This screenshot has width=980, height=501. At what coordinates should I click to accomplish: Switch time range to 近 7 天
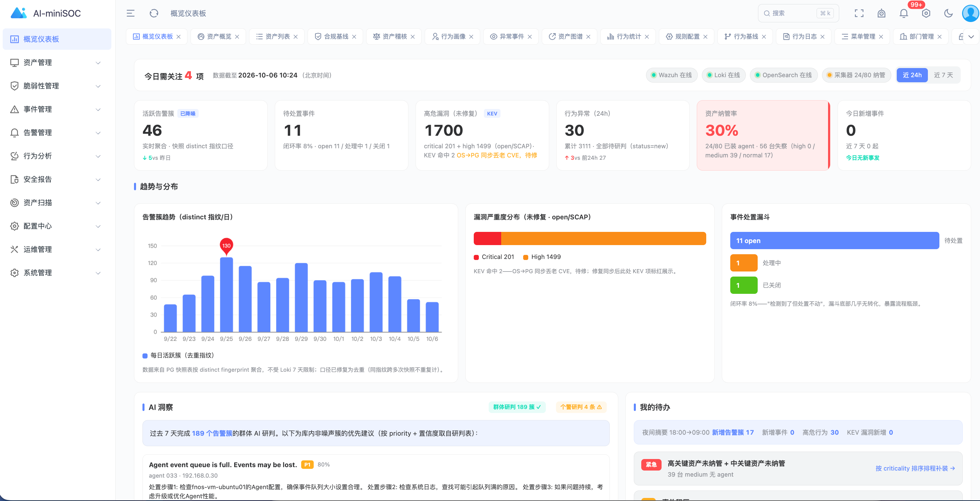[943, 75]
